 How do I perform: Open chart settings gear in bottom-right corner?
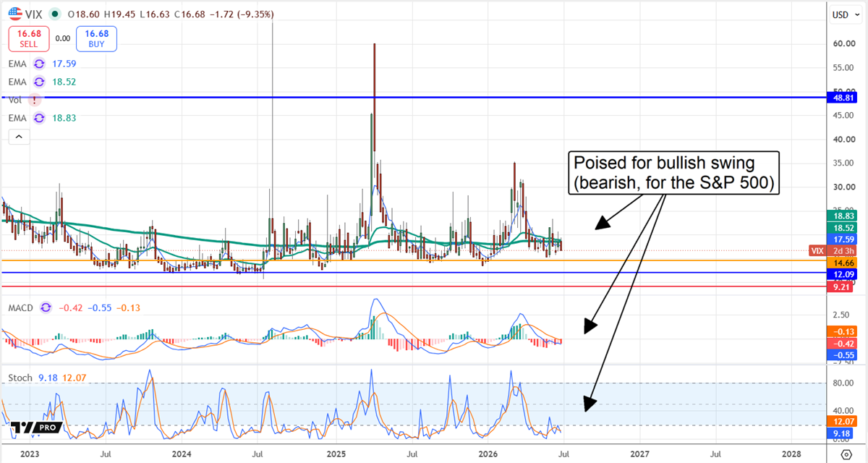pos(846,454)
